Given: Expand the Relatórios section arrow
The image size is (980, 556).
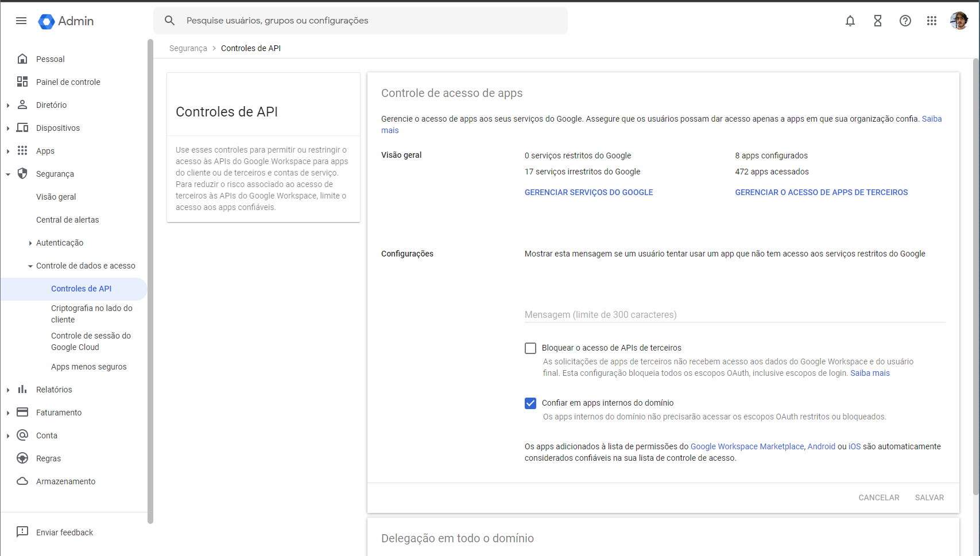Looking at the screenshot, I should click(8, 390).
